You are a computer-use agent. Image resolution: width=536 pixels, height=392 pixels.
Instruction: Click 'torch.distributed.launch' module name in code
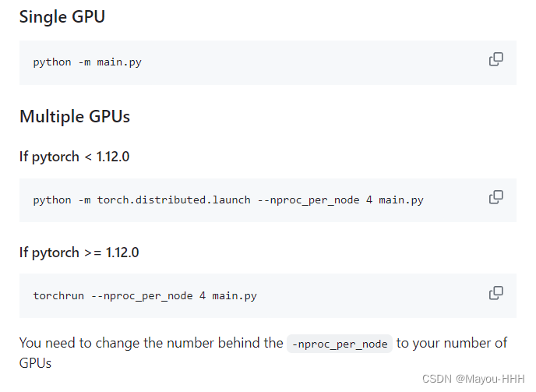point(174,200)
